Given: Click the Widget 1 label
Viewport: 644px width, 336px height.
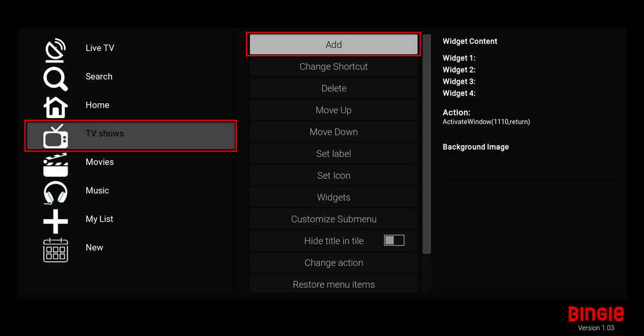Looking at the screenshot, I should tap(459, 58).
